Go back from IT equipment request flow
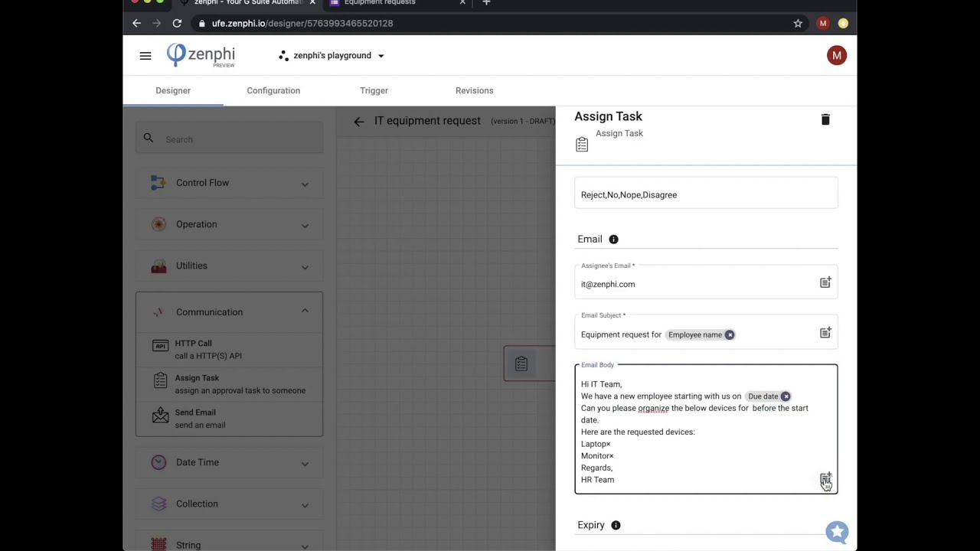 pos(358,121)
